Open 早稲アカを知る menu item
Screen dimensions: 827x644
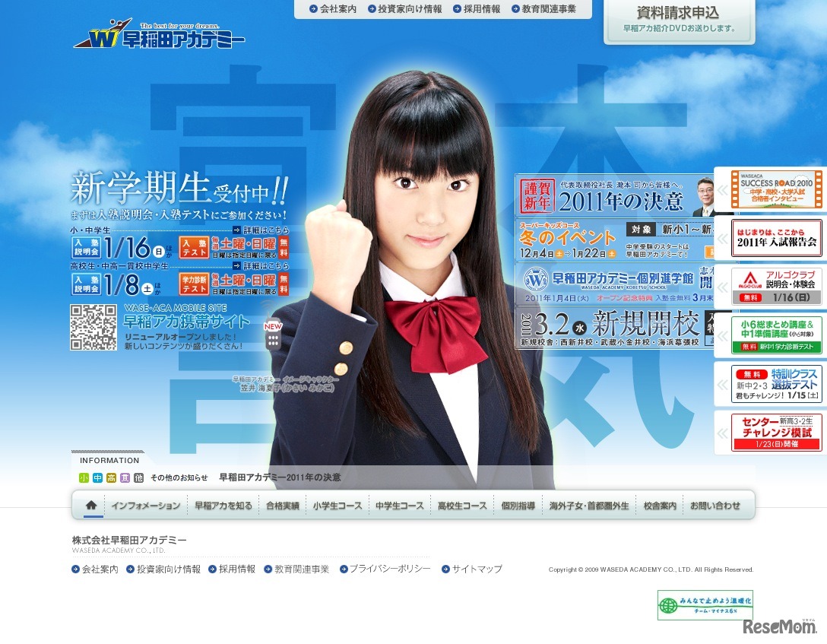click(x=223, y=506)
